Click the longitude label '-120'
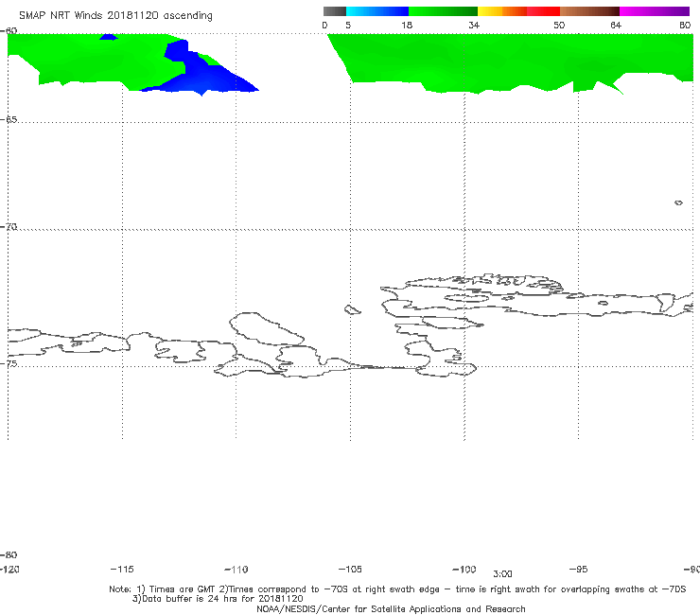 pos(9,569)
